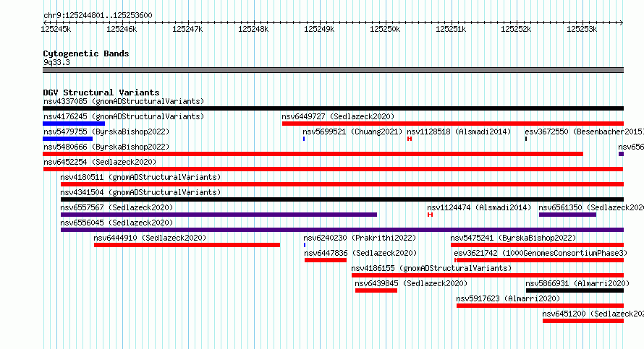This screenshot has height=349, width=644.
Task: Click the black bar under nsv4341504
Action: tap(342, 199)
